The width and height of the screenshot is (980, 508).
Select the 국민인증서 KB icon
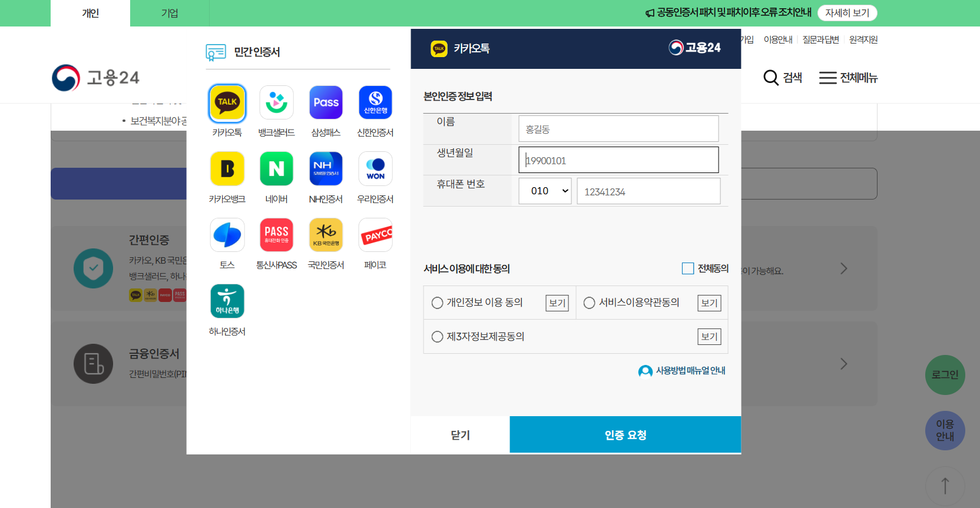[326, 235]
